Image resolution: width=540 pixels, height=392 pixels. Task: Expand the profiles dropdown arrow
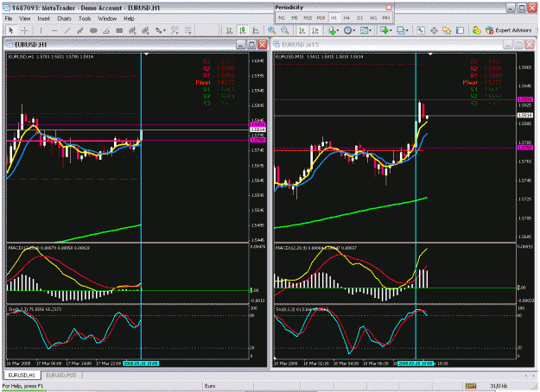click(x=407, y=30)
